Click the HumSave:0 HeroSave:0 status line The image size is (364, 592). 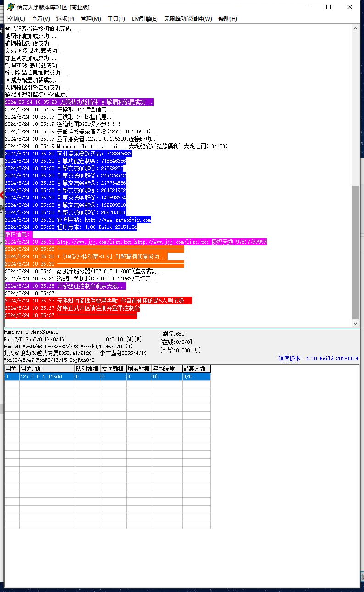pos(31,332)
